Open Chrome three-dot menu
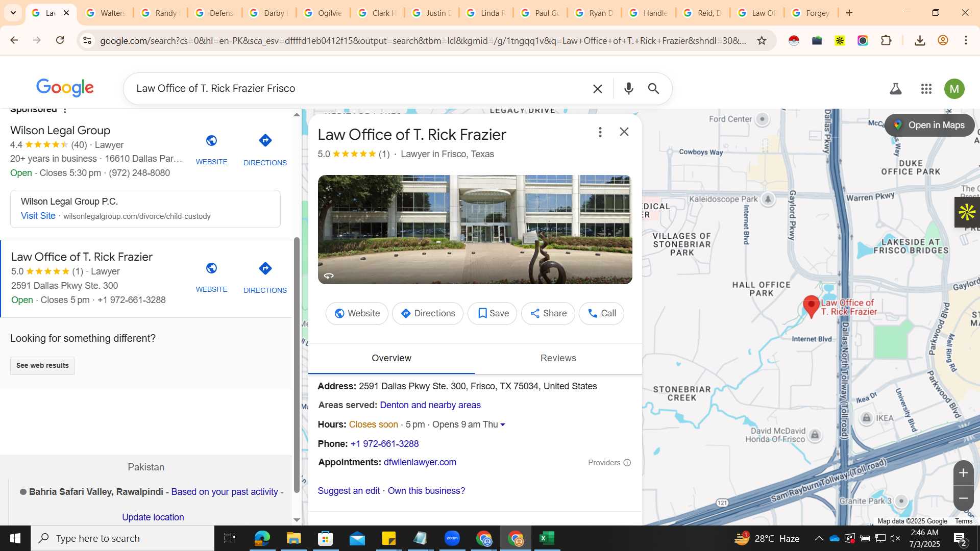 pyautogui.click(x=966, y=40)
